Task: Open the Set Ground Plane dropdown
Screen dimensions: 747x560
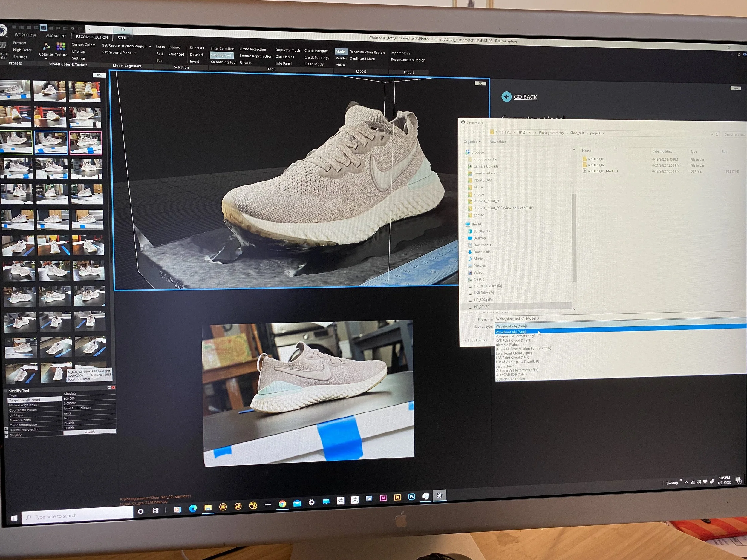Action: (x=135, y=53)
